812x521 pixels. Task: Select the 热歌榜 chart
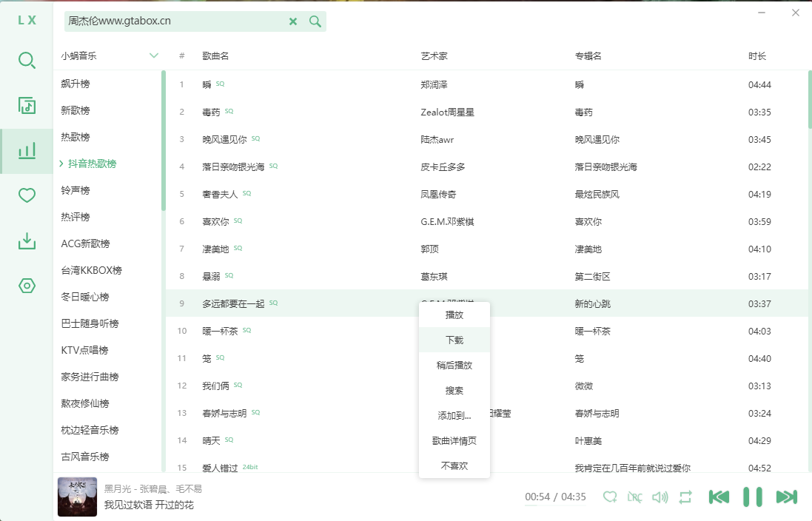[x=76, y=137]
